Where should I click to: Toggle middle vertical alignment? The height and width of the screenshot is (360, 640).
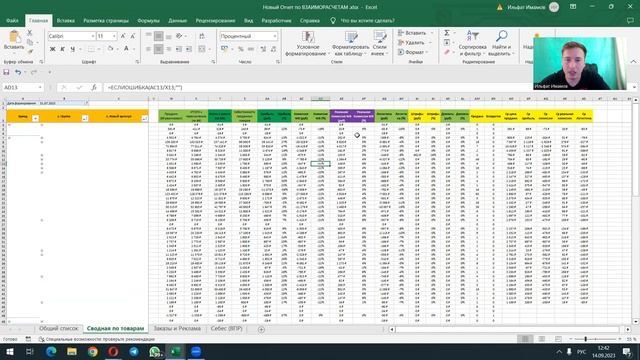(x=158, y=36)
